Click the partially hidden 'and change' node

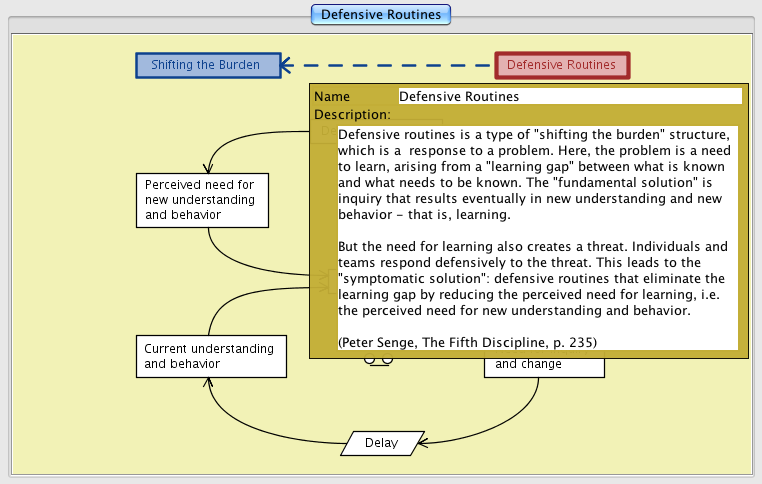[x=544, y=365]
